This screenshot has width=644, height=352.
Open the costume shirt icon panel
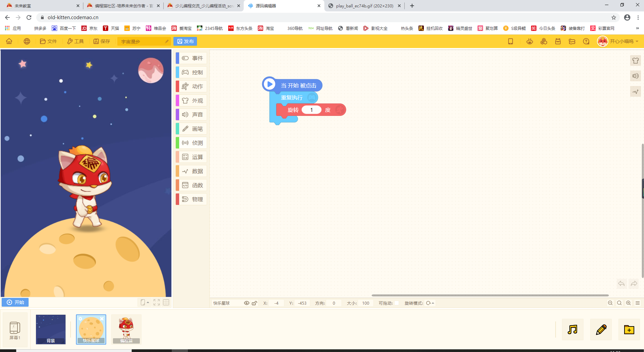(635, 60)
